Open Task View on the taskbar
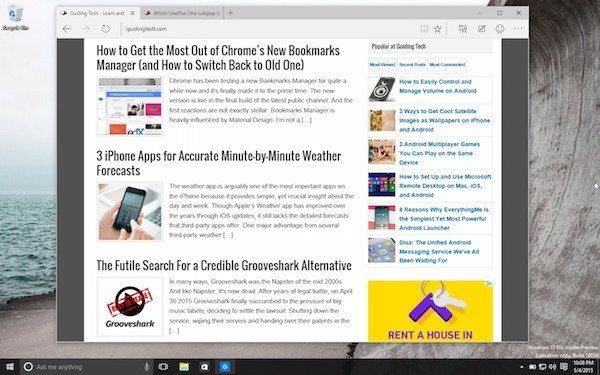This screenshot has height=375, width=600. [x=163, y=367]
